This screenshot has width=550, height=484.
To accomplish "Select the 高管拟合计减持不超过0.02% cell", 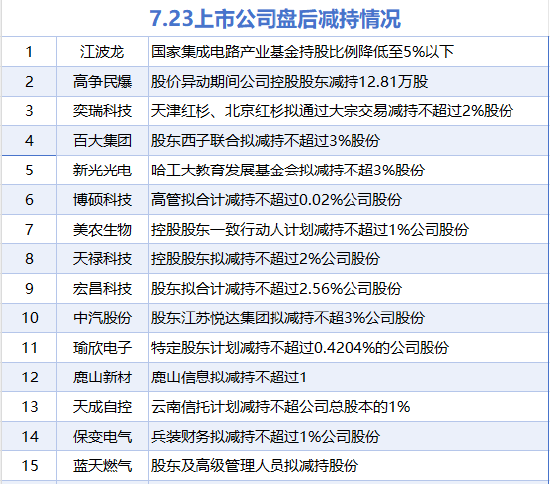I will tap(348, 200).
